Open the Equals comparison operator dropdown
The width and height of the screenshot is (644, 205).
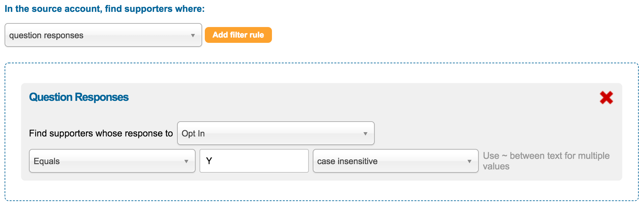[112, 161]
